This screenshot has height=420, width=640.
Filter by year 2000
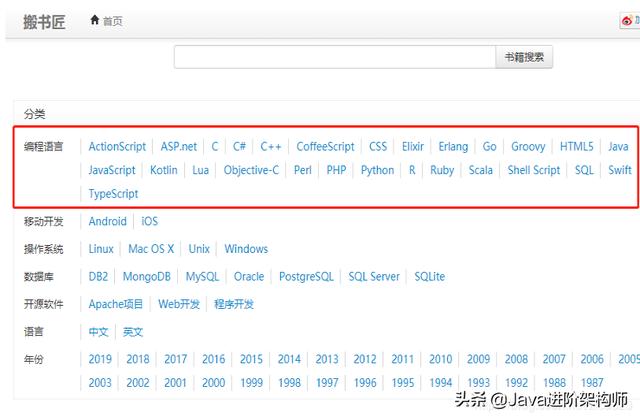213,383
